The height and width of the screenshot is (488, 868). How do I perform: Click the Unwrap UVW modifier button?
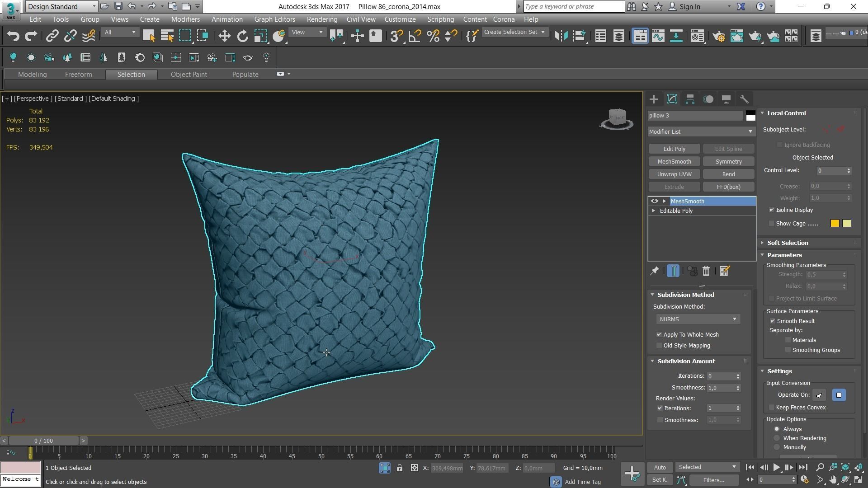coord(674,174)
